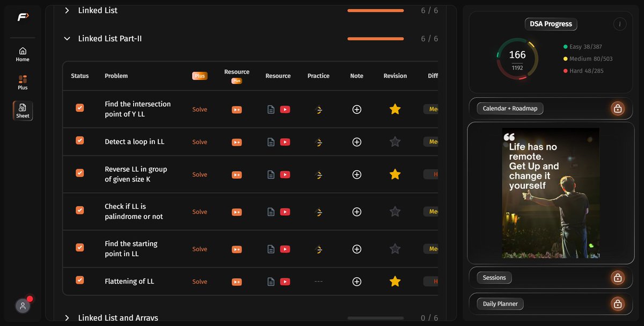The width and height of the screenshot is (644, 326).
Task: Click the Plus badge column header
Action: click(200, 76)
